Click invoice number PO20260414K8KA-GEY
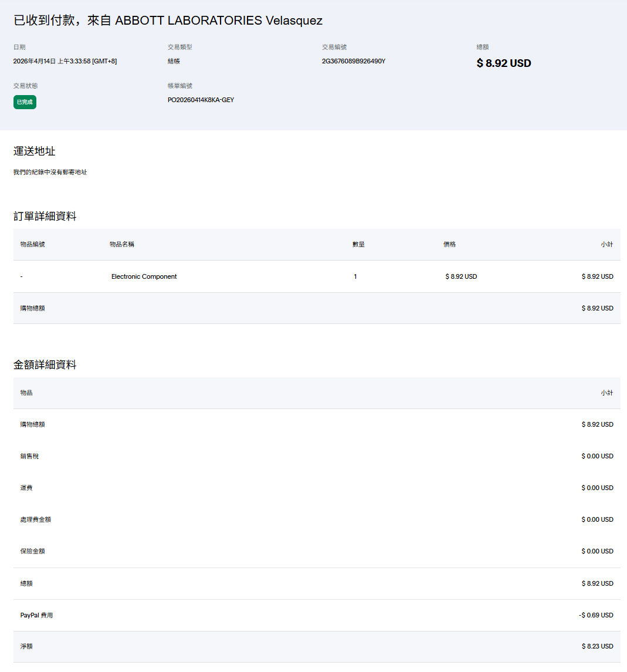The width and height of the screenshot is (627, 672). 201,100
